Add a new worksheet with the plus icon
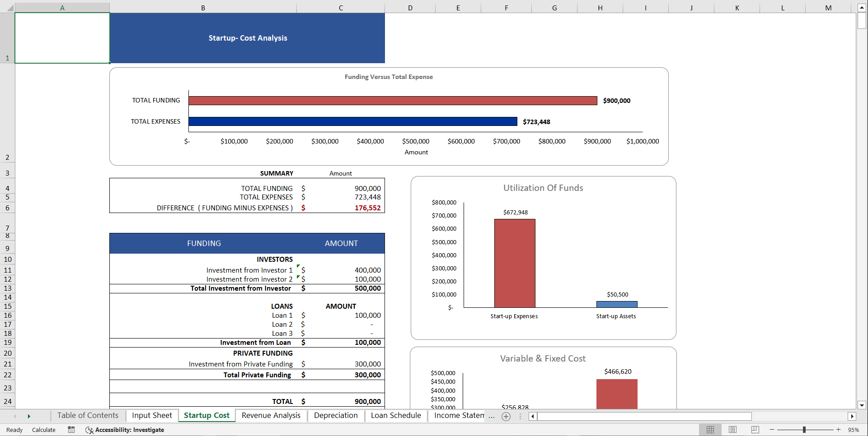Image resolution: width=868 pixels, height=436 pixels. click(x=506, y=417)
